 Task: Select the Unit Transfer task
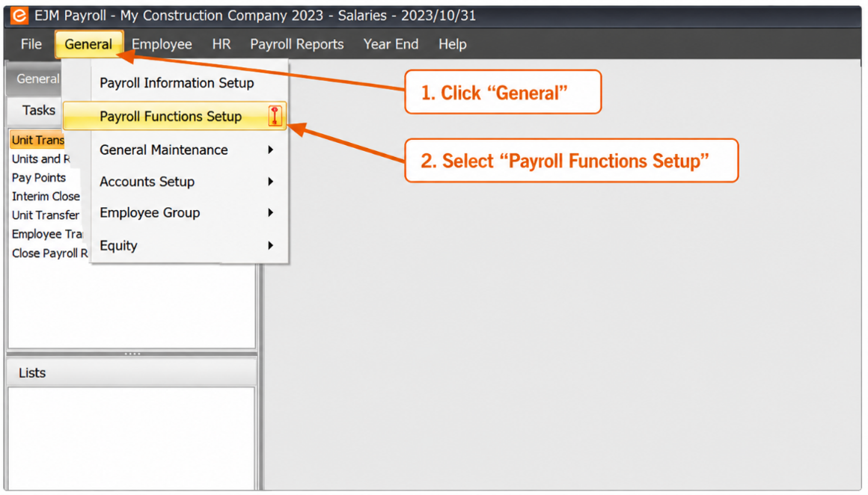46,215
